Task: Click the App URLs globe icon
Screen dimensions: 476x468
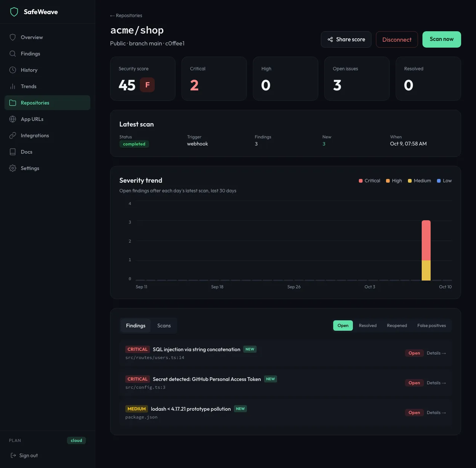Action: coord(13,119)
